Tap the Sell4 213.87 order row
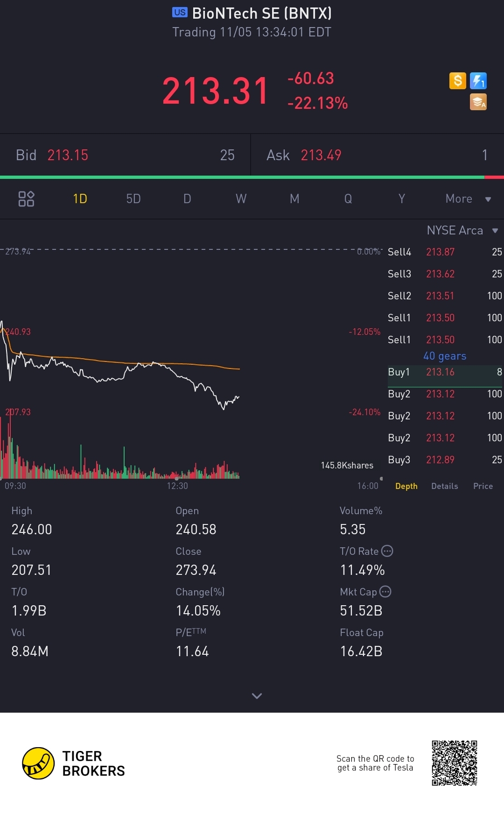The image size is (504, 814). pyautogui.click(x=445, y=252)
